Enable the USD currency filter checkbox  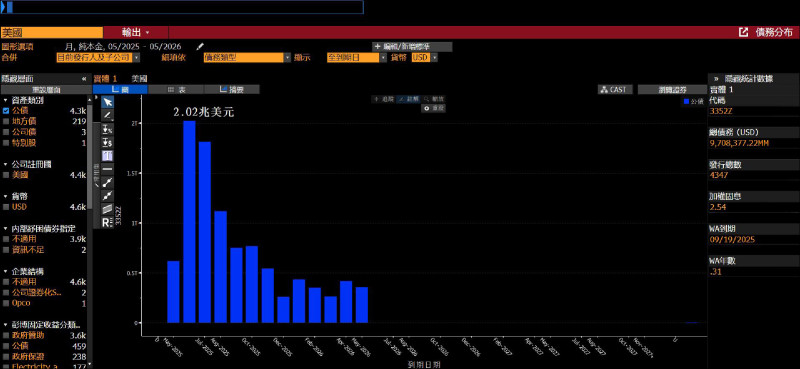[6, 207]
